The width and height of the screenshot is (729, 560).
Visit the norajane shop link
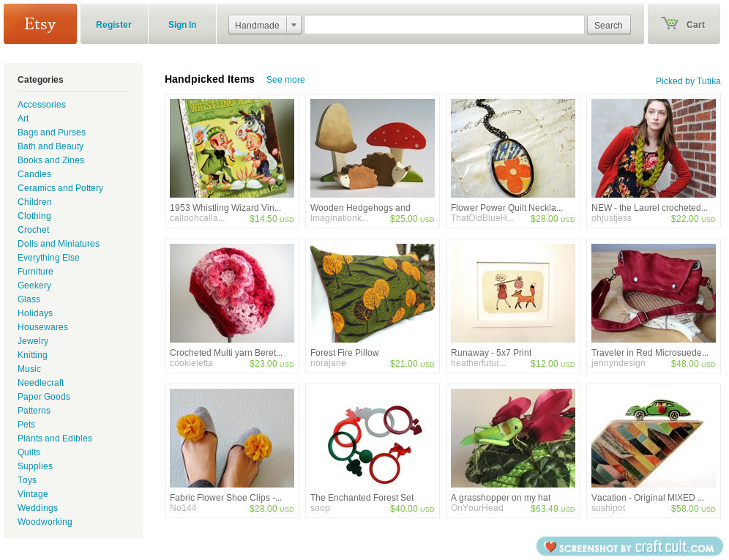pyautogui.click(x=328, y=363)
